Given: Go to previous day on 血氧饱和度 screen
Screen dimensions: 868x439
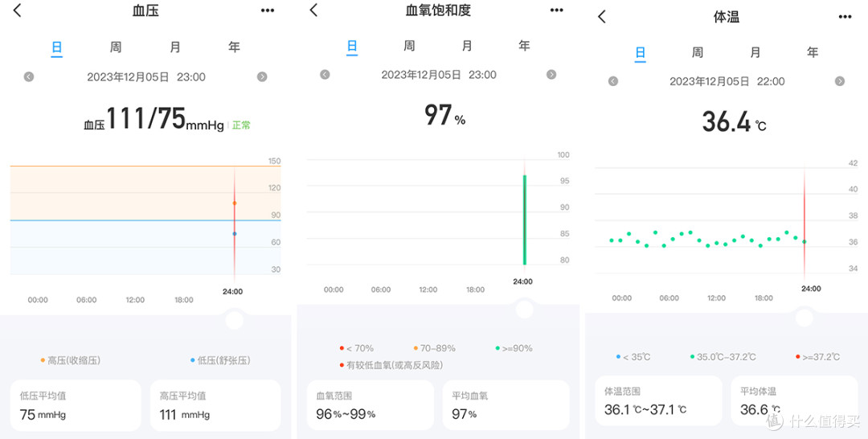Looking at the screenshot, I should 325,74.
